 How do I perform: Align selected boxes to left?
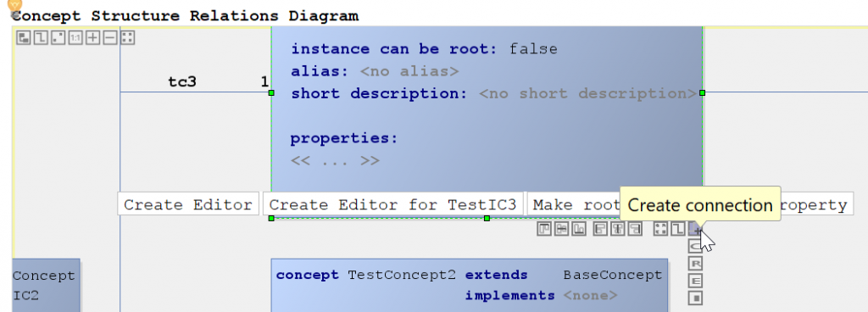coord(601,228)
